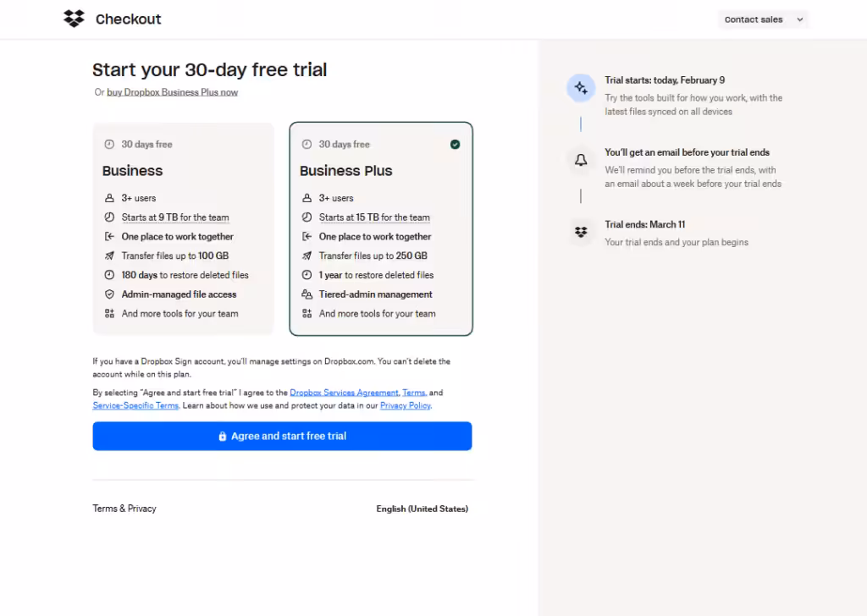Click the Dropbox icon next to Trial ends March 11
The width and height of the screenshot is (867, 616).
click(581, 230)
